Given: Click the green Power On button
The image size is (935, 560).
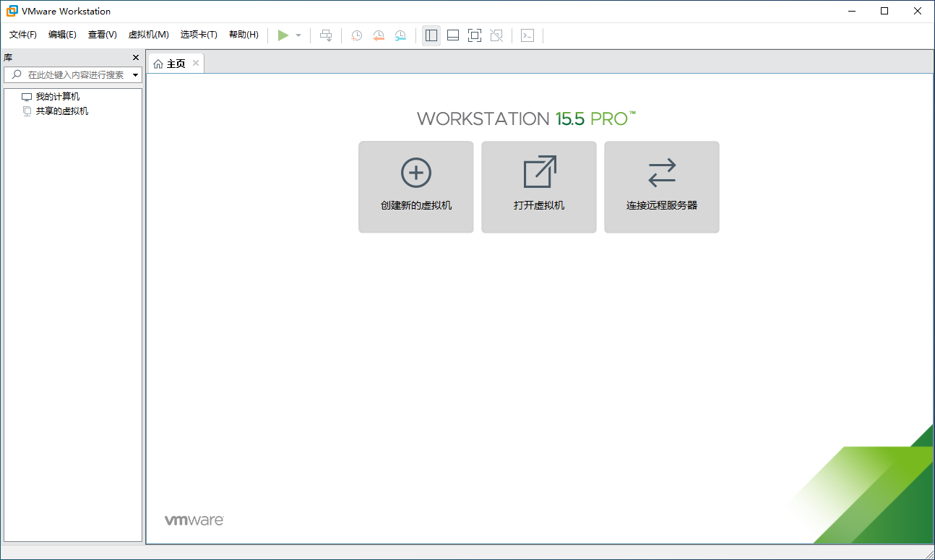Looking at the screenshot, I should pyautogui.click(x=283, y=35).
